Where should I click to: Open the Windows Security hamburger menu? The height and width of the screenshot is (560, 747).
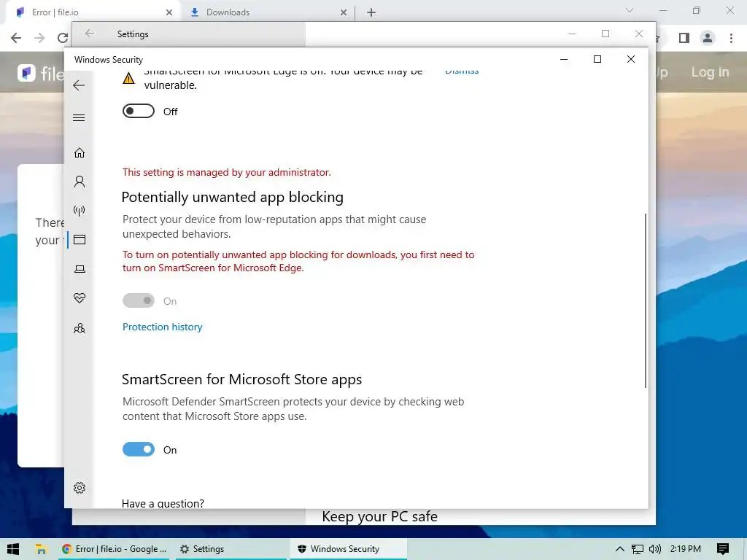click(x=79, y=117)
